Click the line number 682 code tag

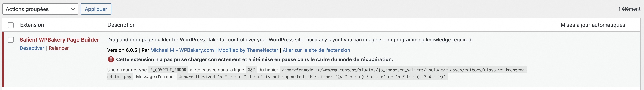(251, 70)
